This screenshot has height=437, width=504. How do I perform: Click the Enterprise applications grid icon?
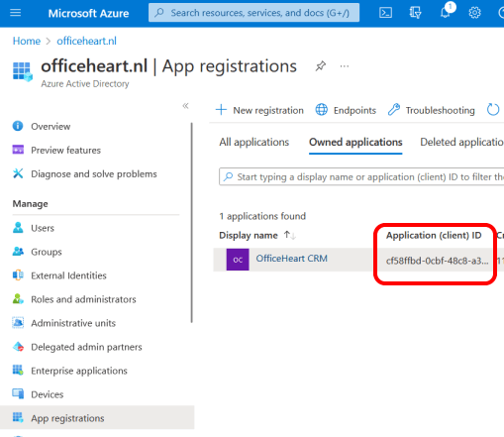(x=18, y=371)
